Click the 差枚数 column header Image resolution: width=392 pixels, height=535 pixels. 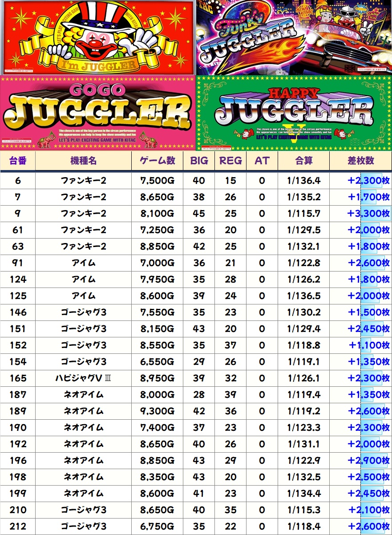360,161
